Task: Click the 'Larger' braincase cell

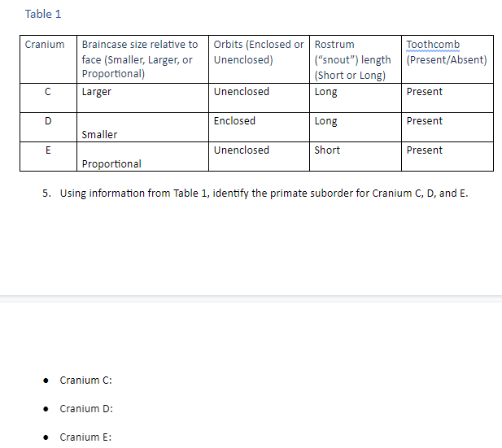Action: (142, 98)
